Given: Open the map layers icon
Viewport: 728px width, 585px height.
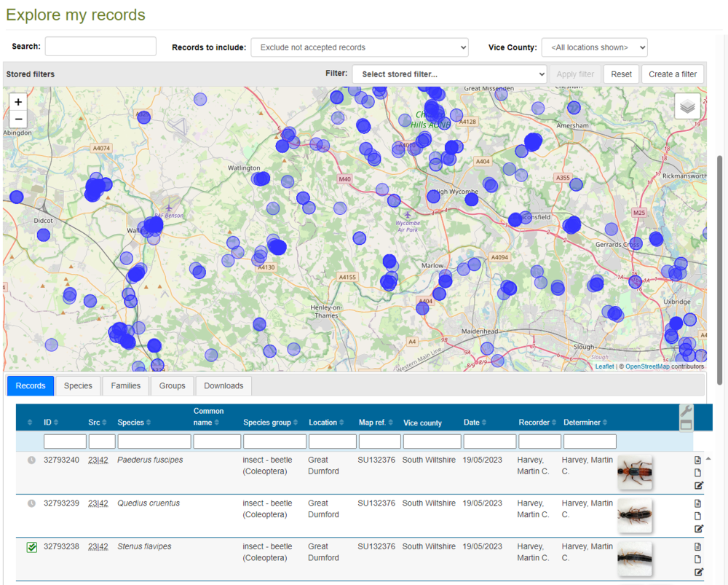Looking at the screenshot, I should pyautogui.click(x=687, y=106).
